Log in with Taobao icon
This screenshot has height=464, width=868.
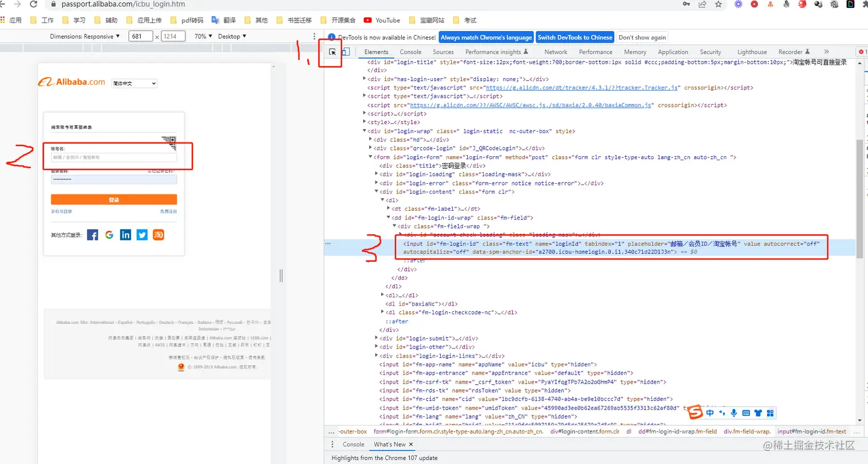(158, 234)
